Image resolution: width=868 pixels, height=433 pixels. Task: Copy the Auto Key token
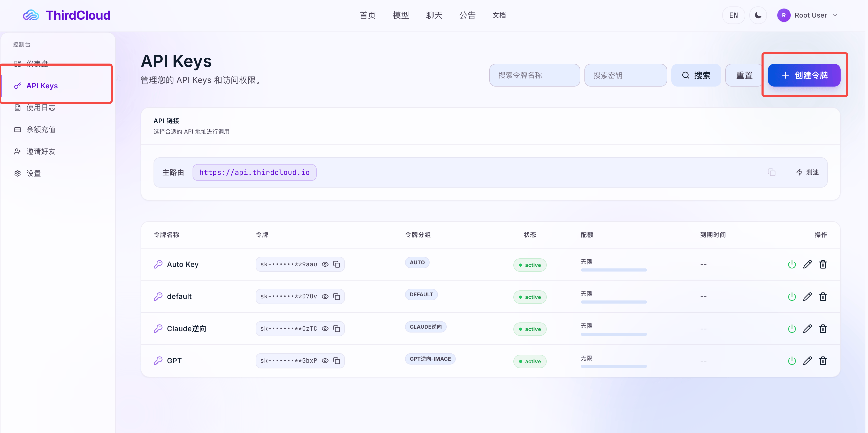tap(336, 264)
